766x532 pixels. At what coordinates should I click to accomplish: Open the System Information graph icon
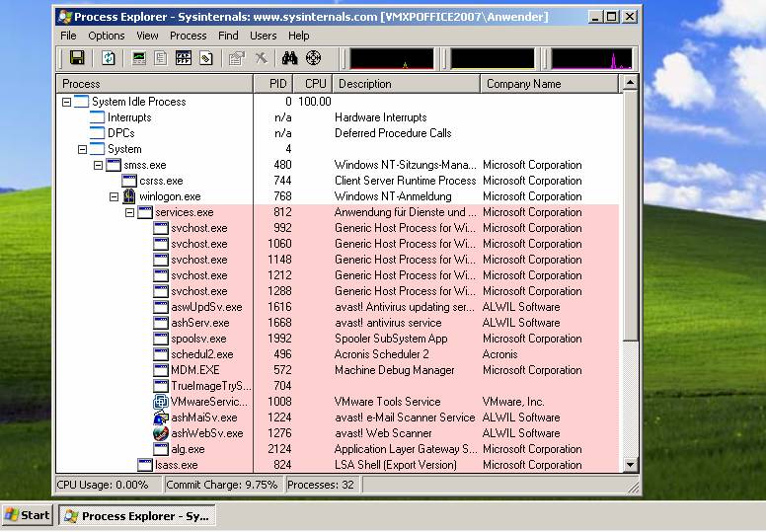click(x=139, y=58)
